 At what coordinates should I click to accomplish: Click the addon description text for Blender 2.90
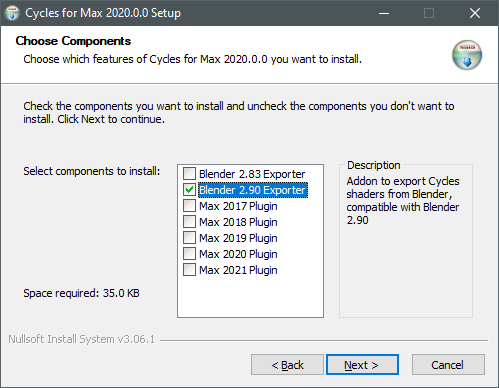pyautogui.click(x=403, y=201)
